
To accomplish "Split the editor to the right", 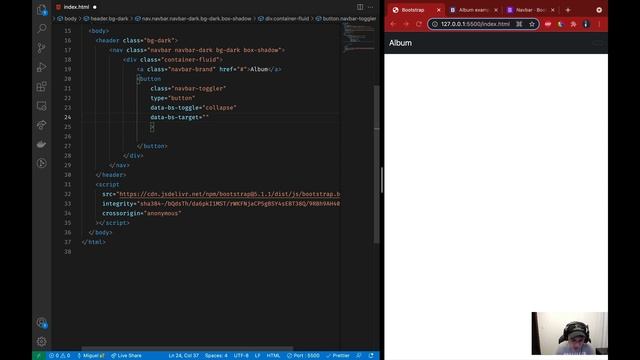I will 360,7.
